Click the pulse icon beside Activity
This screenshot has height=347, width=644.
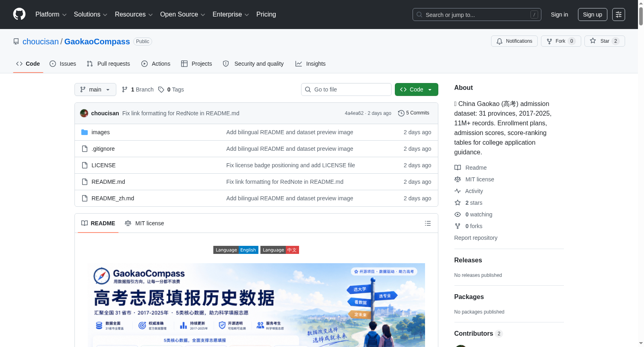[458, 191]
